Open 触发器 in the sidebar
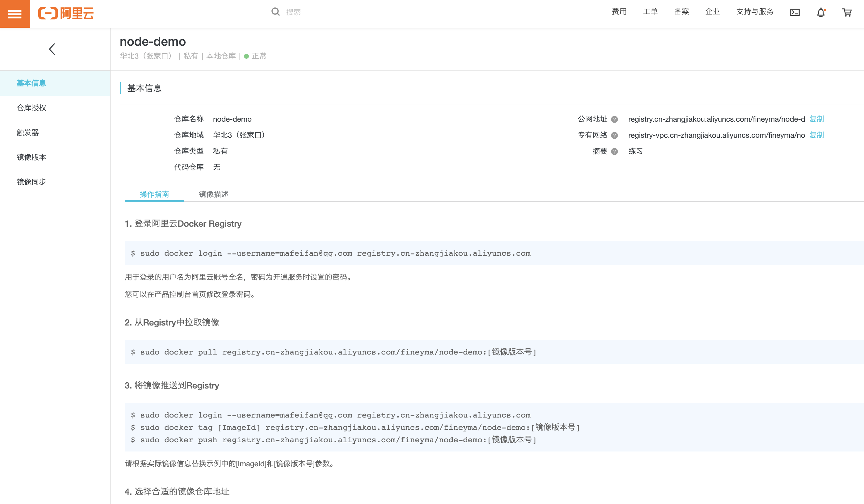The height and width of the screenshot is (504, 864). (28, 132)
